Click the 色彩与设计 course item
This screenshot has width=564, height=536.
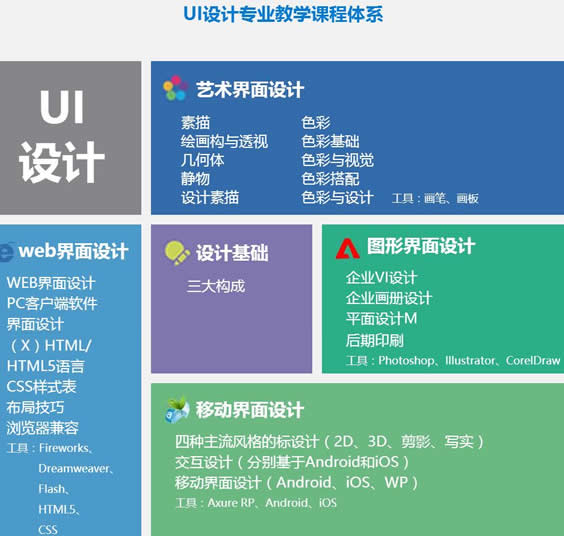tap(337, 197)
